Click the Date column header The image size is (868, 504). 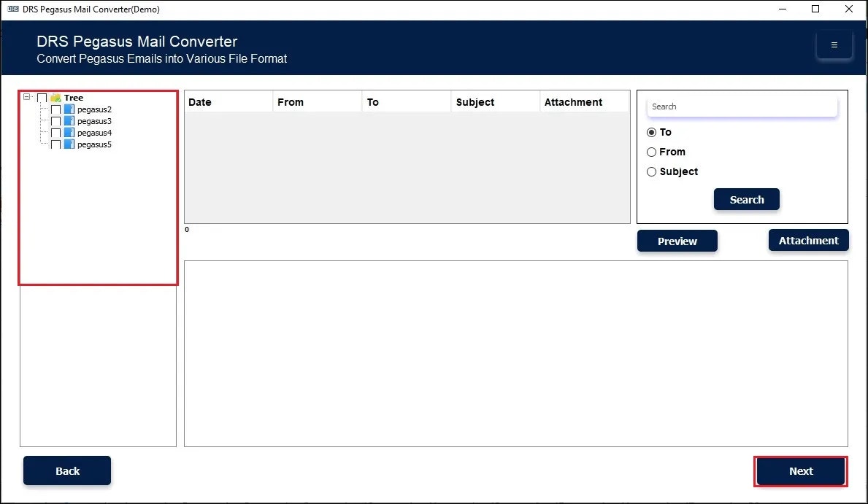pos(228,102)
